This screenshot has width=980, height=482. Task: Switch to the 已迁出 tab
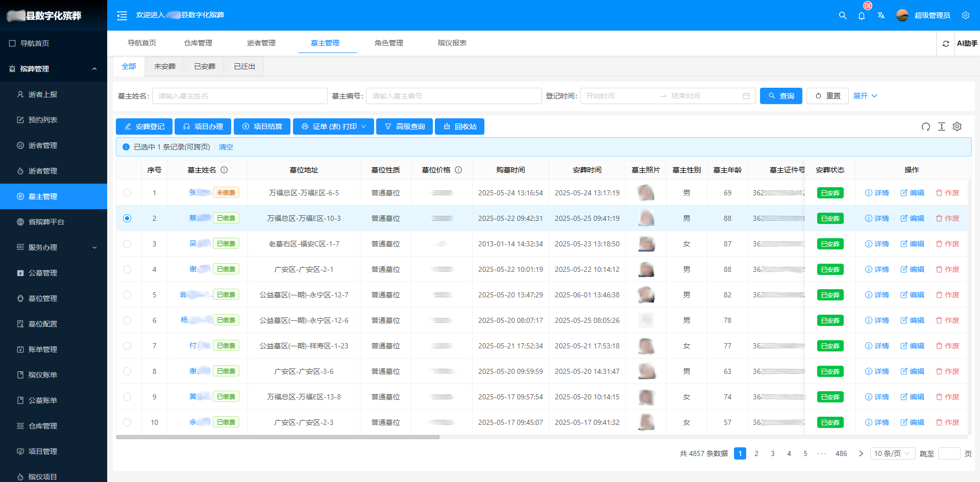[244, 66]
